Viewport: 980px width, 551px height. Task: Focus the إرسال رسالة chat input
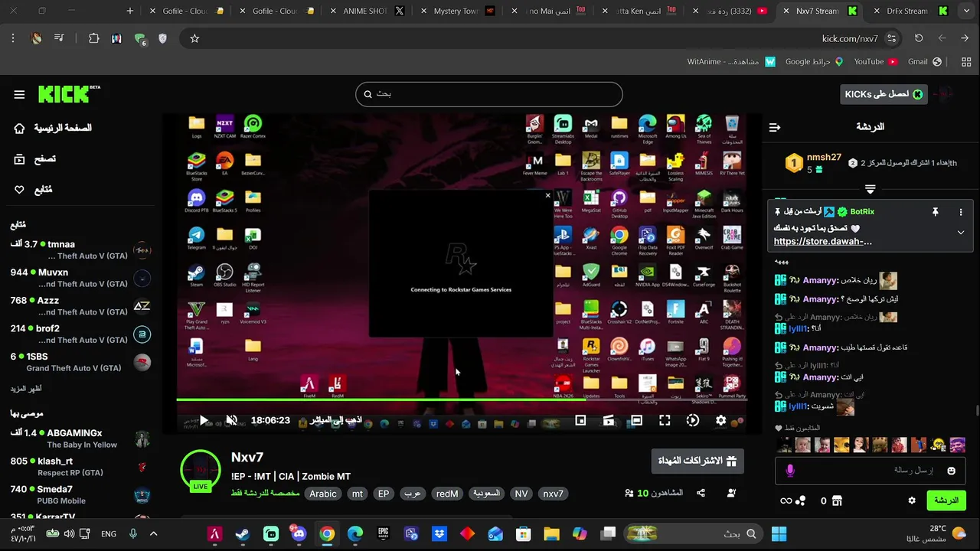tap(871, 471)
